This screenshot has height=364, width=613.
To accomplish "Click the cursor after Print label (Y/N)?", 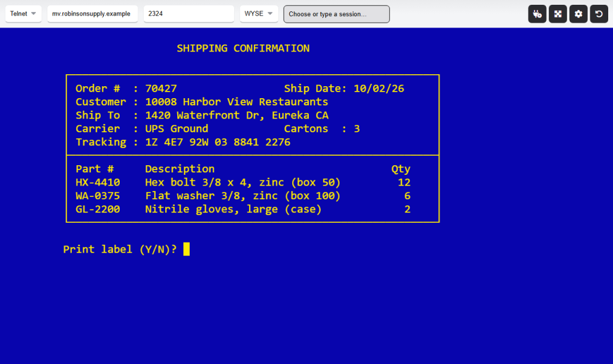I will (187, 249).
